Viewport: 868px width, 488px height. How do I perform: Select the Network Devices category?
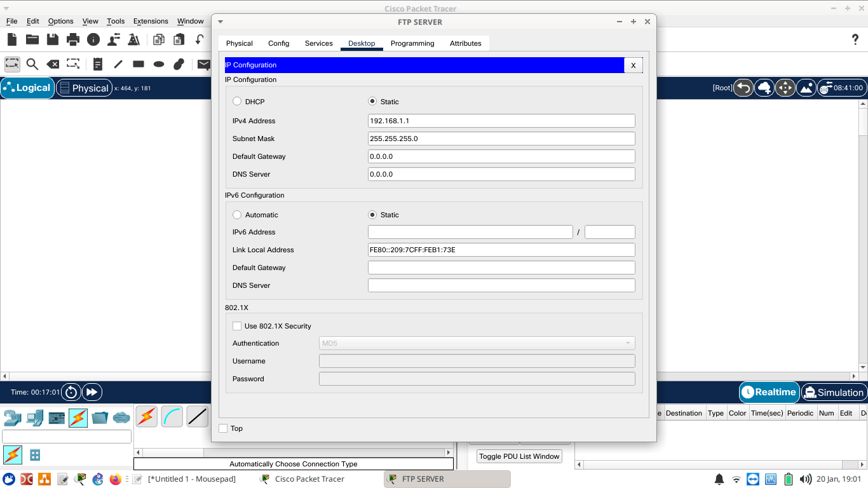point(13,417)
